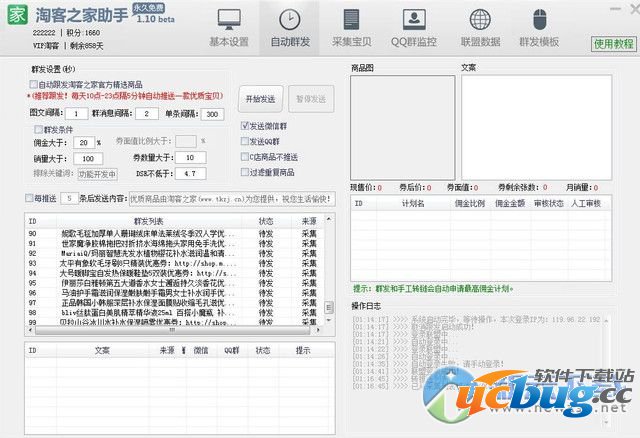Click the 开始发送 button
This screenshot has width=640, height=438.
click(260, 99)
